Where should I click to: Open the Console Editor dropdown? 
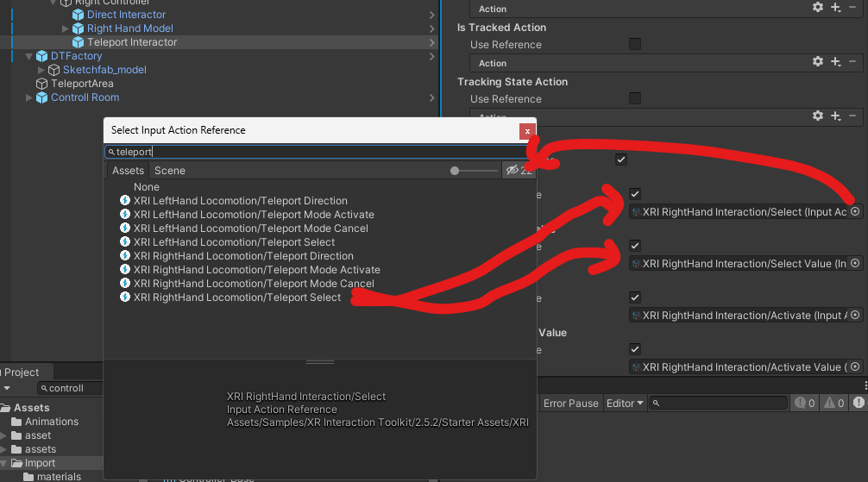pyautogui.click(x=625, y=404)
